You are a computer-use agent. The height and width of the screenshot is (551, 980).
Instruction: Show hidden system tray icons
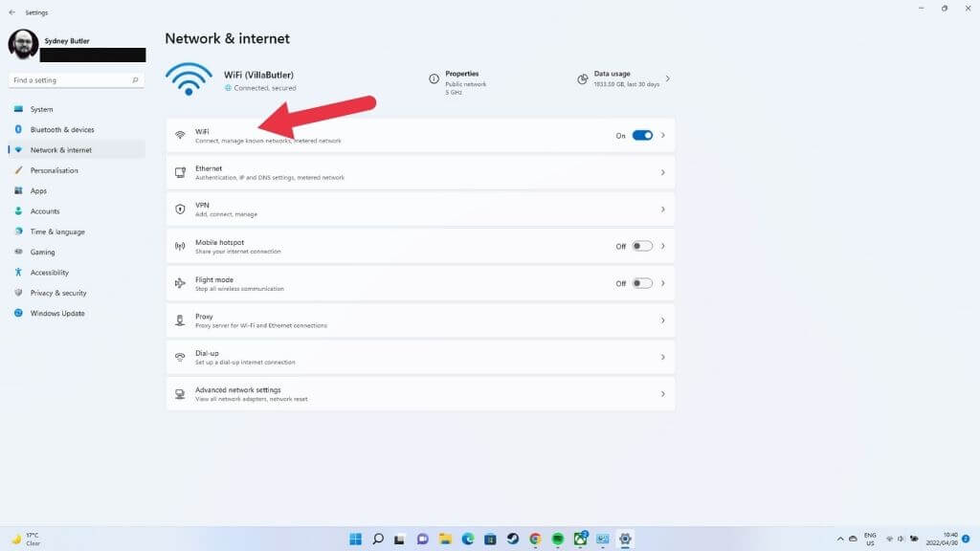pyautogui.click(x=840, y=539)
